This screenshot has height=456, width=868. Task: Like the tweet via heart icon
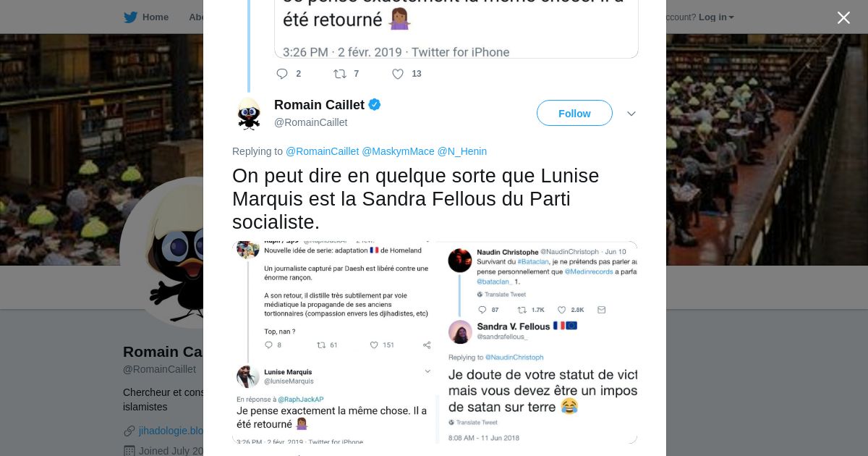(398, 74)
